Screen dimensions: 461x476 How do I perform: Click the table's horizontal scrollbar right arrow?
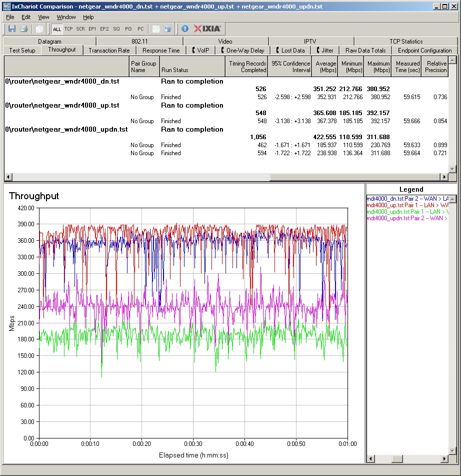coord(444,177)
